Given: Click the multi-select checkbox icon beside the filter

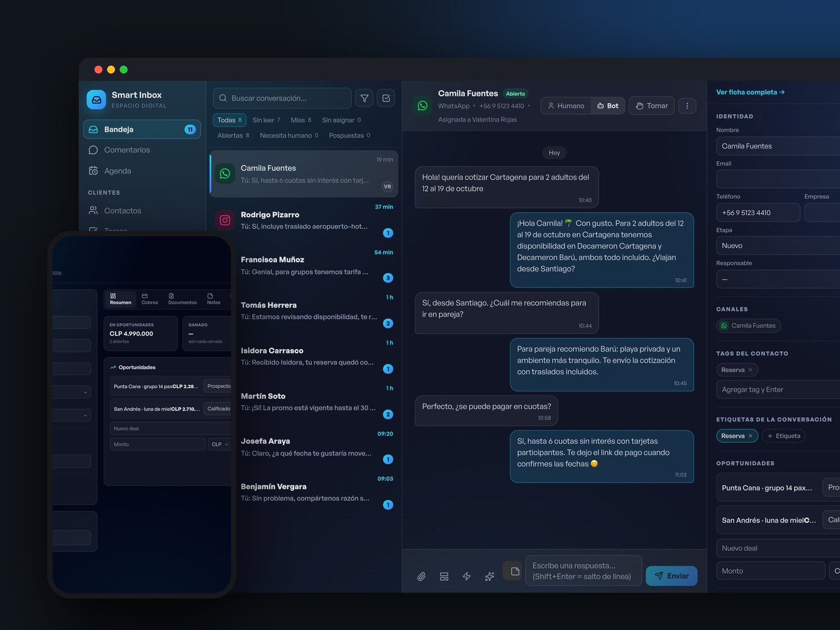Looking at the screenshot, I should (x=386, y=98).
